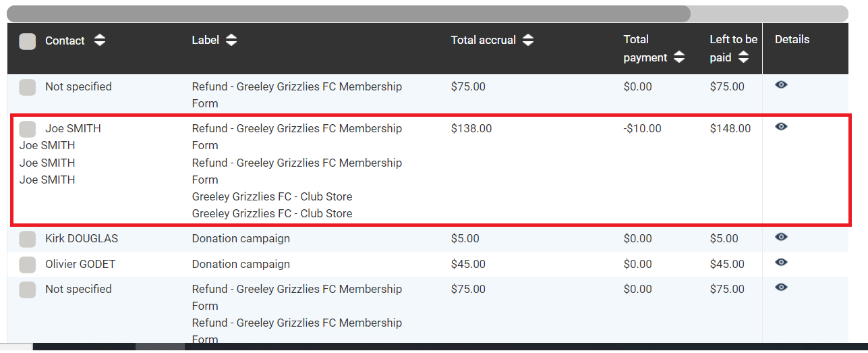
Task: Open details eye icon for Kirk DOUGLAS
Action: [x=781, y=237]
